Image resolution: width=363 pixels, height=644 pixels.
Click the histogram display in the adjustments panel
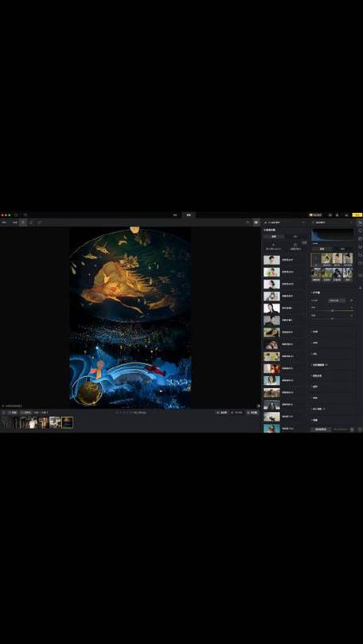(333, 235)
